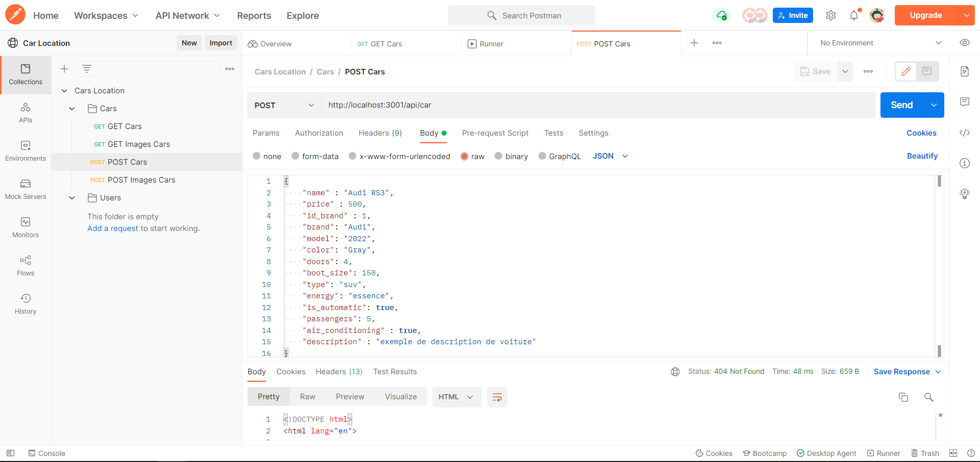Open Mock Servers sidebar panel
Viewport: 980px width, 462px height.
26,189
